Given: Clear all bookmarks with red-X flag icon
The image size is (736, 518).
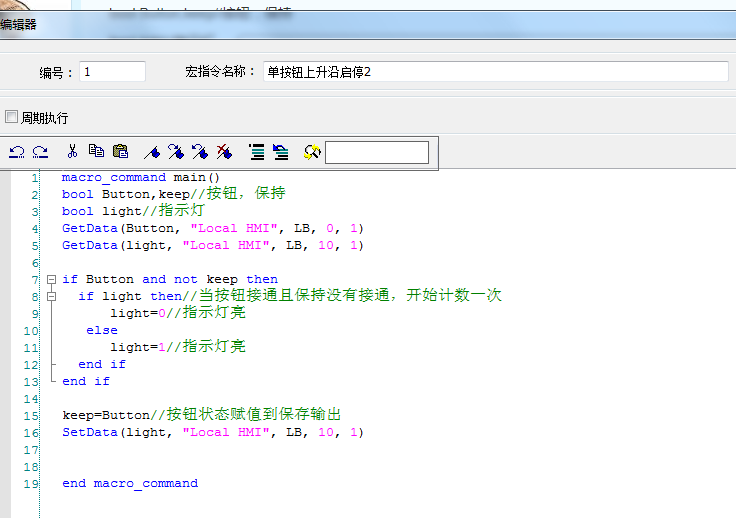Looking at the screenshot, I should click(x=224, y=152).
